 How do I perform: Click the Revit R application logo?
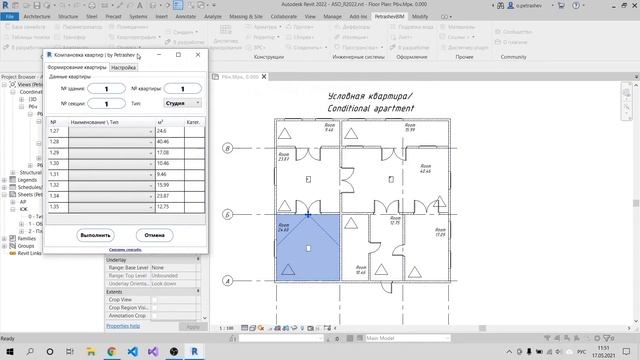(5, 5)
